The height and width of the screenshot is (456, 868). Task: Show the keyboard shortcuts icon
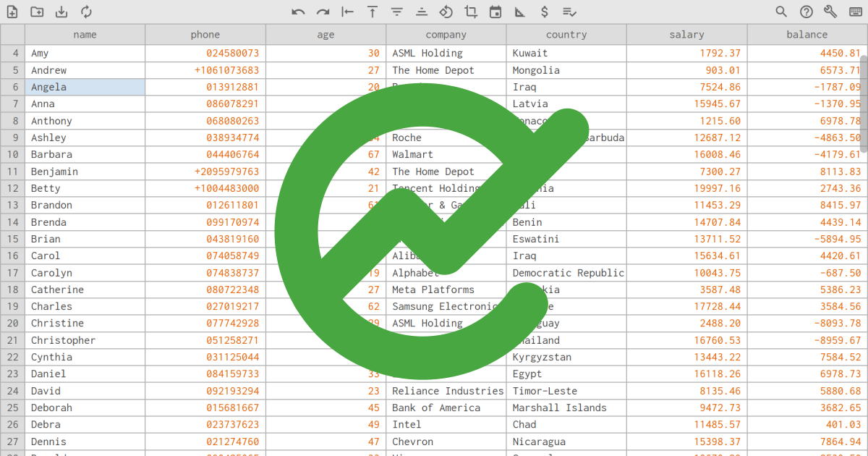point(855,12)
